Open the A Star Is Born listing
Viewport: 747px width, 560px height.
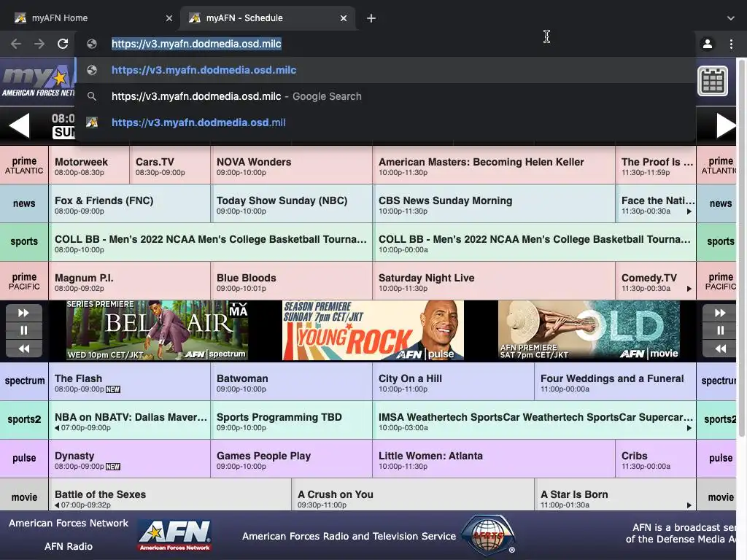tap(616, 497)
